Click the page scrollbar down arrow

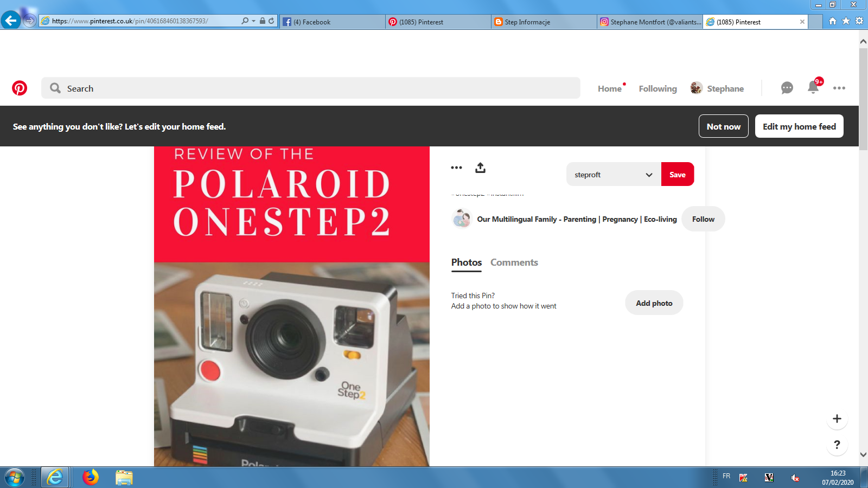863,454
